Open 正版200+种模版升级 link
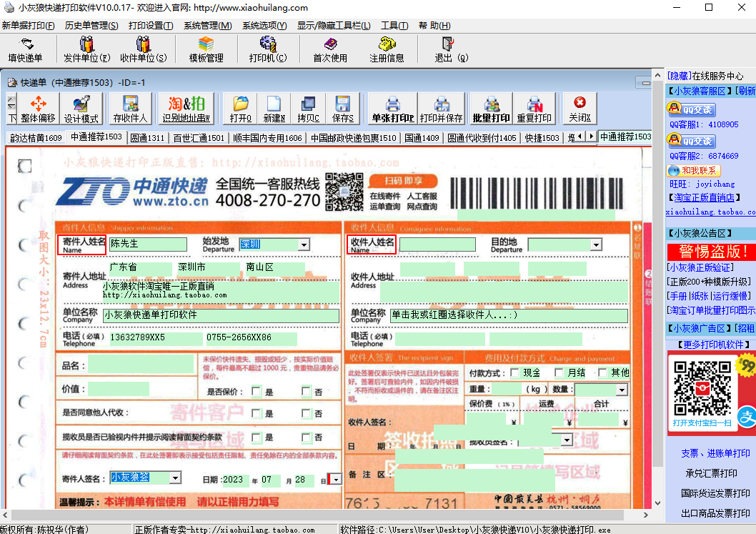Screen dimensions: 756x534 (709, 282)
